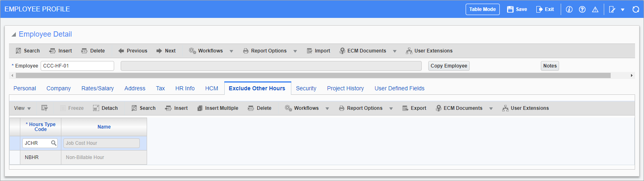
Task: Click Export in the table toolbar
Action: pyautogui.click(x=414, y=108)
